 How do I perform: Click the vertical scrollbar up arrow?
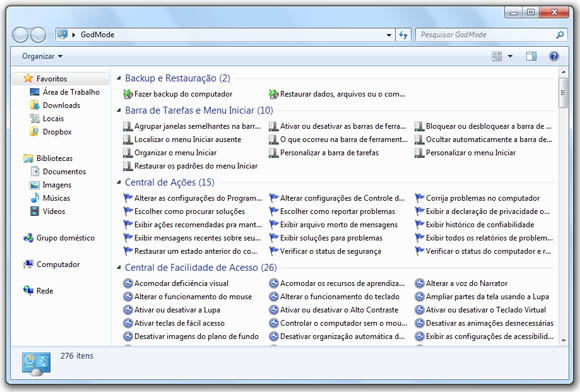(x=563, y=72)
